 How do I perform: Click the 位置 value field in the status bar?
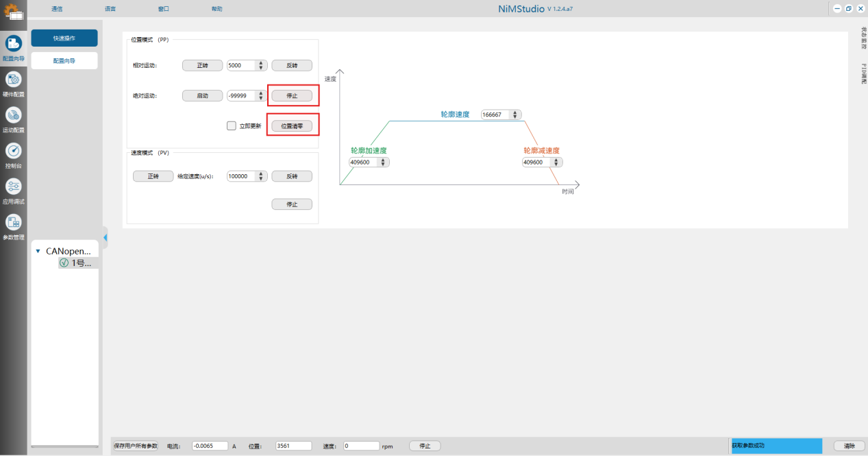292,446
